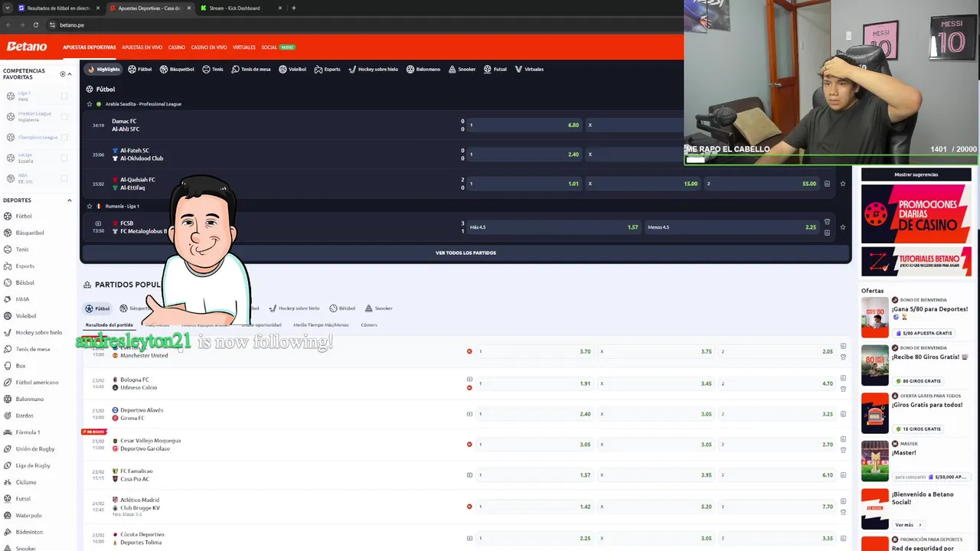Image resolution: width=980 pixels, height=551 pixels.
Task: Click Béisbol filter under Partidos Populares
Action: click(x=342, y=308)
